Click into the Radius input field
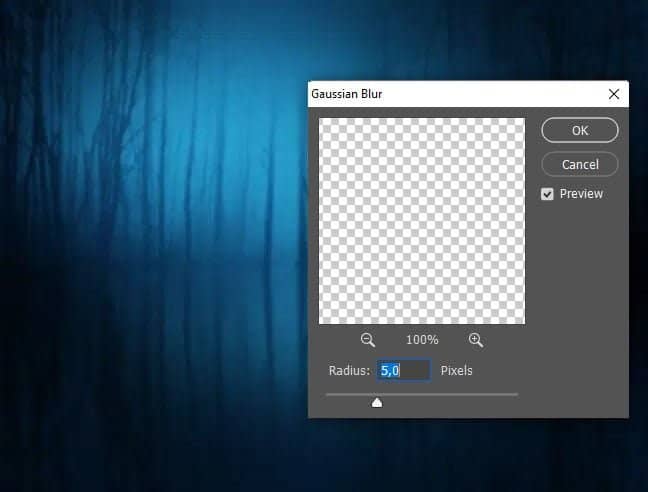Viewport: 648px width, 492px height. [405, 371]
